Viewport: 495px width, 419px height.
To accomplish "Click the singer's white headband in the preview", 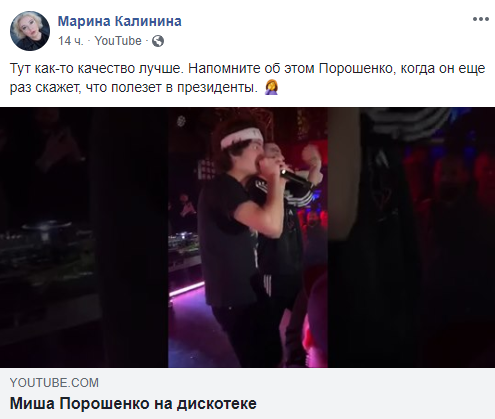I will [x=242, y=137].
